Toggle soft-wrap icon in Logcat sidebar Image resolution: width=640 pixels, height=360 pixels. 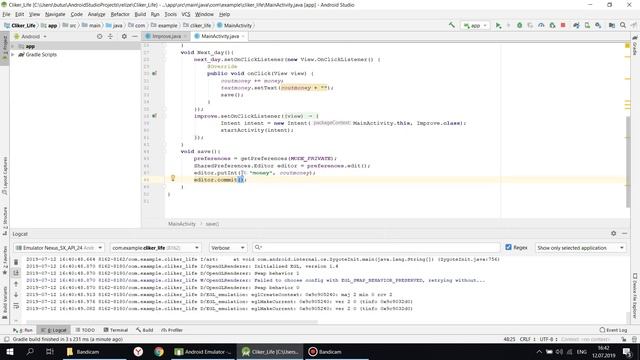(16, 306)
